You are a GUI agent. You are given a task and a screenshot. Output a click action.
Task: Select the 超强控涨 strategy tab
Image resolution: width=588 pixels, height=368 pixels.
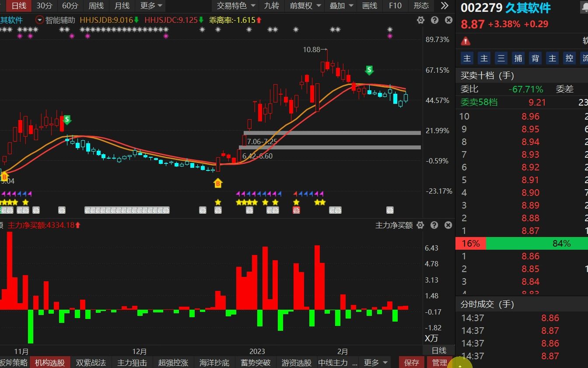(173, 363)
